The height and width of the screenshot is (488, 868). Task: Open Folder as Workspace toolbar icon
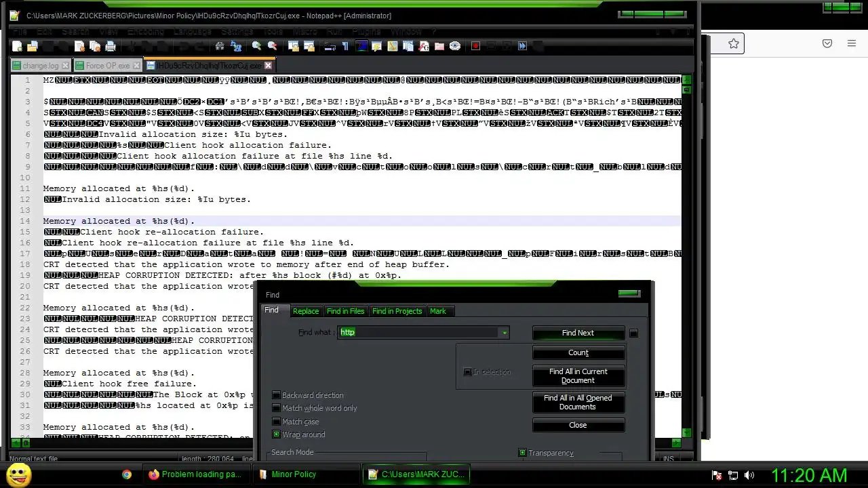(439, 46)
